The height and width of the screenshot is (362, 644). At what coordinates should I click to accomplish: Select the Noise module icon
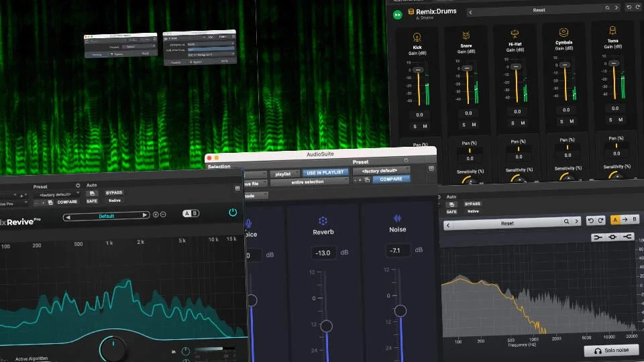coord(397,219)
